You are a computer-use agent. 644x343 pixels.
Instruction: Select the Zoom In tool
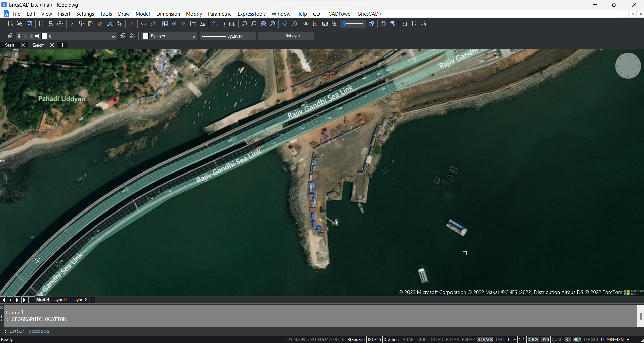(244, 24)
